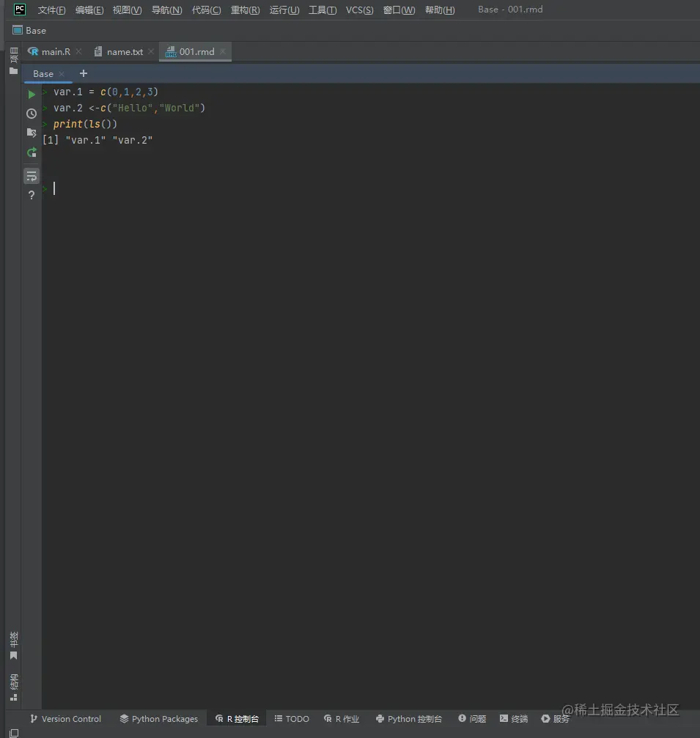
Task: Open the question mark help icon
Action: coord(32,196)
